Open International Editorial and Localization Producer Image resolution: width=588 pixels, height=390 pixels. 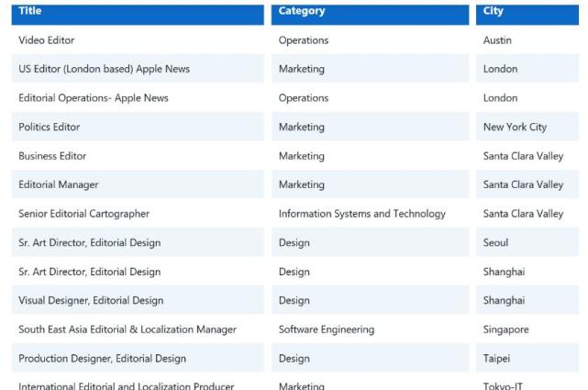pyautogui.click(x=127, y=385)
